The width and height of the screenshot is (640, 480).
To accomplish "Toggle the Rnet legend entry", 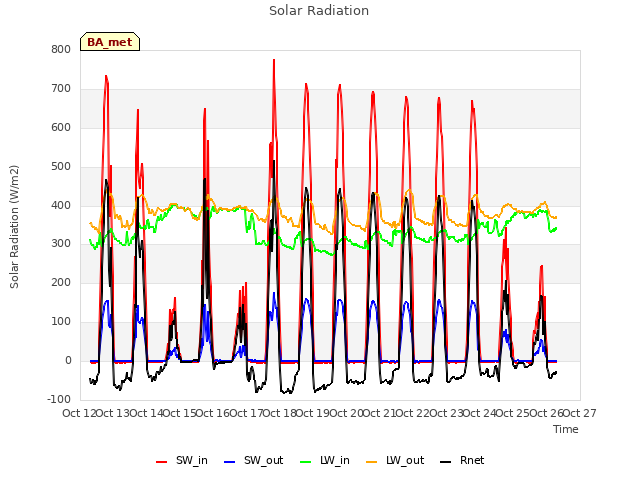I will point(462,460).
